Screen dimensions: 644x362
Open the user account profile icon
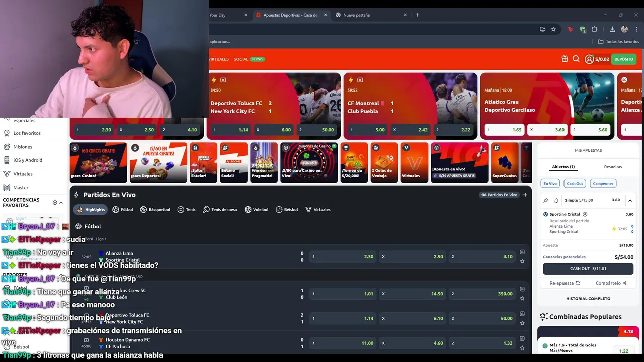click(589, 59)
